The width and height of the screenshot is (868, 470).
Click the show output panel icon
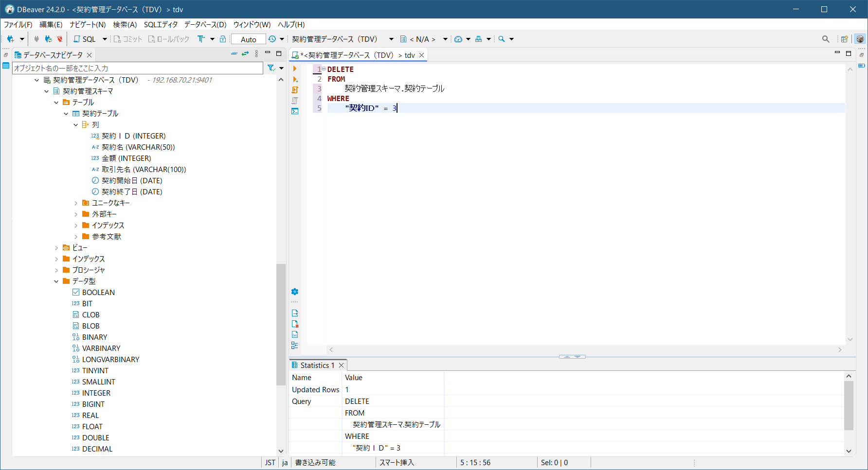tap(295, 313)
